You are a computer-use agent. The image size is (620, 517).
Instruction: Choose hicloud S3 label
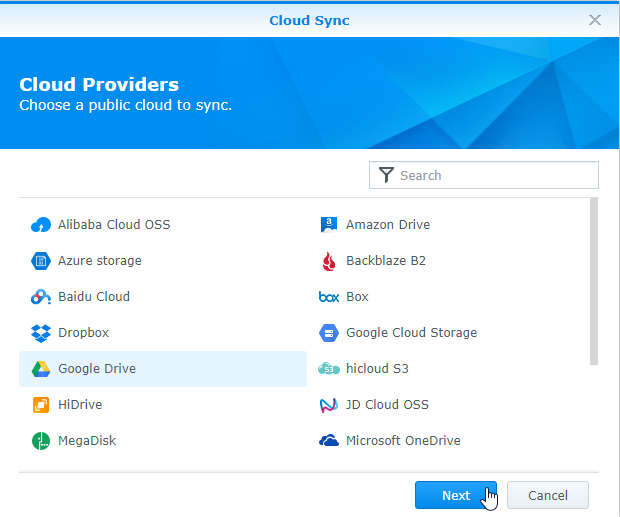pyautogui.click(x=377, y=369)
